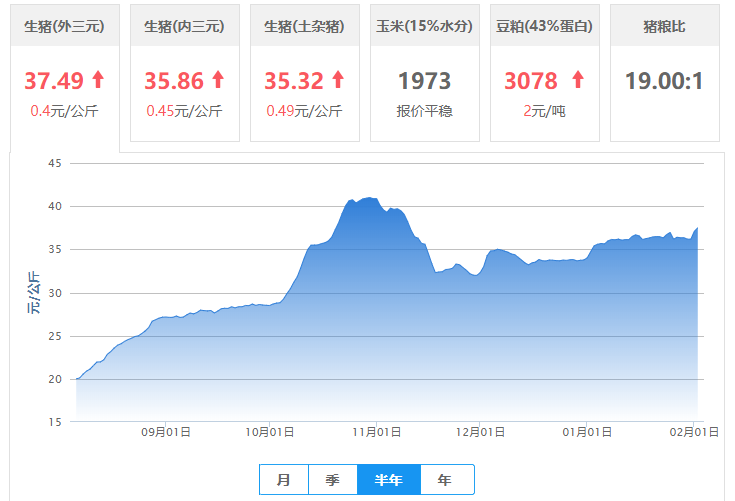Click the 12月01日 axis label
This screenshot has height=501, width=735.
480,432
